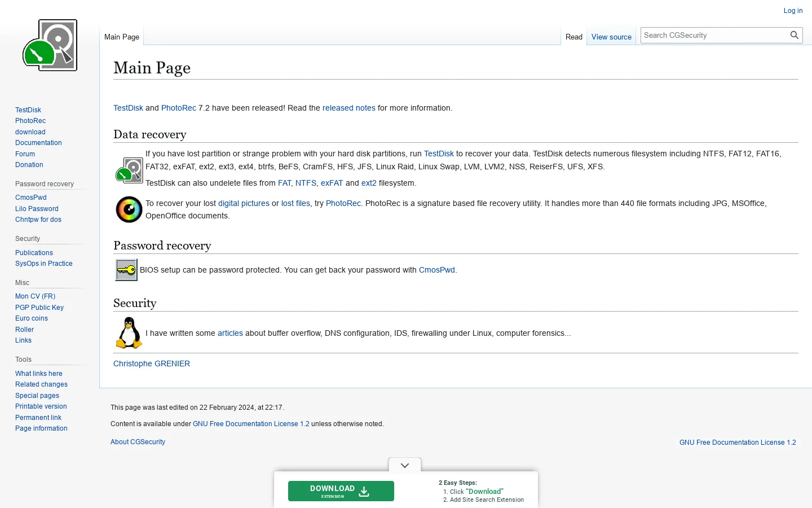Open the Page information link
This screenshot has height=508, width=812.
[x=41, y=428]
